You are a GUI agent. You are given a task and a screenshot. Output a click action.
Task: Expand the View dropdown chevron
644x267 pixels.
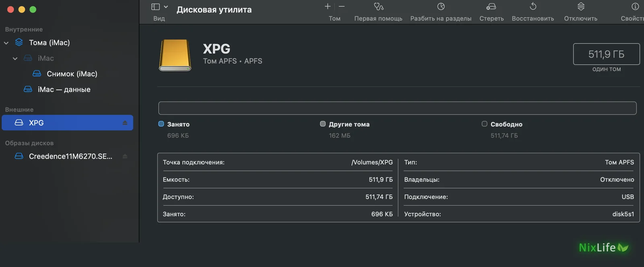[166, 7]
